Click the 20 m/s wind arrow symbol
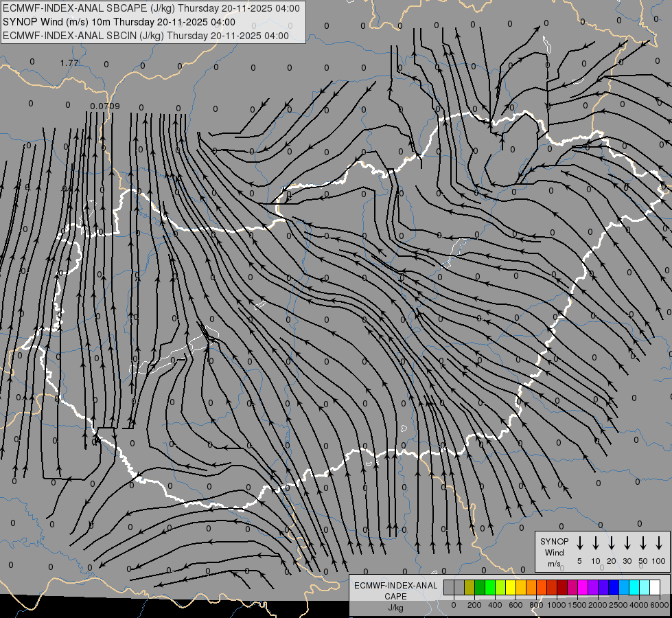The height and width of the screenshot is (618, 672). point(611,543)
